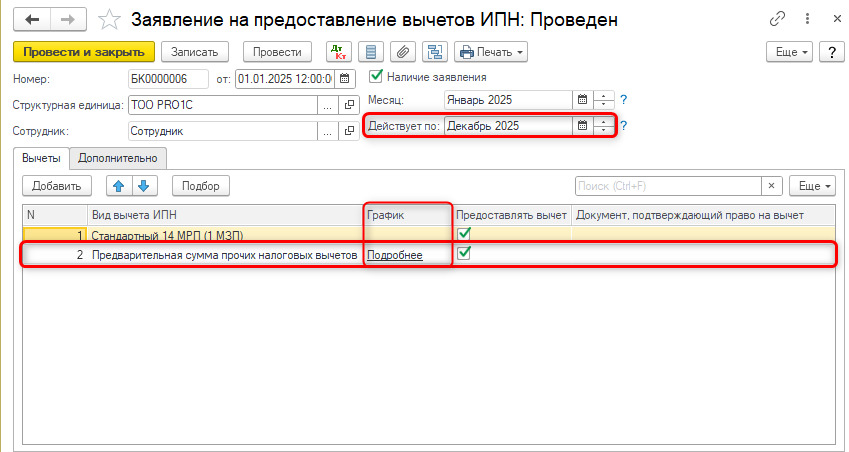
Task: Expand the top Еще menu
Action: 789,52
